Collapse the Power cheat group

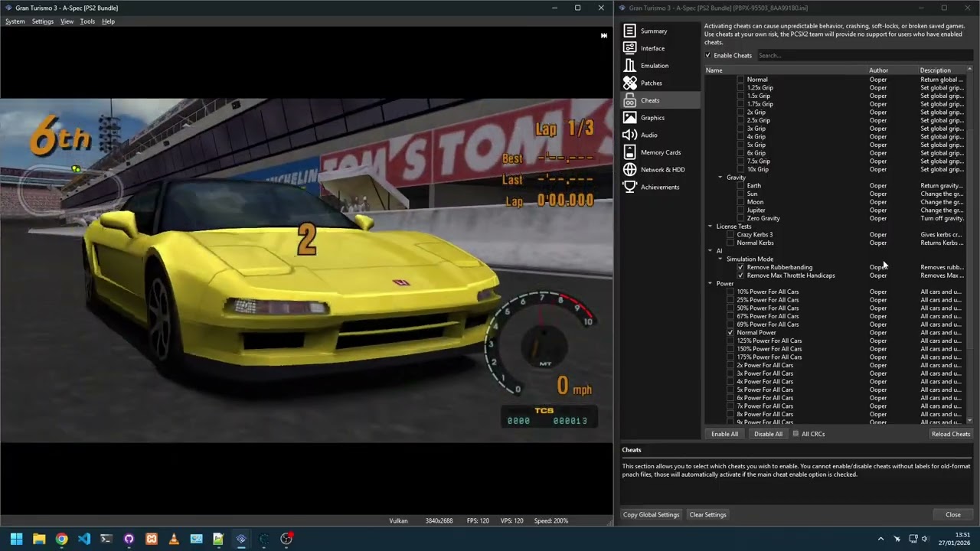(x=710, y=284)
